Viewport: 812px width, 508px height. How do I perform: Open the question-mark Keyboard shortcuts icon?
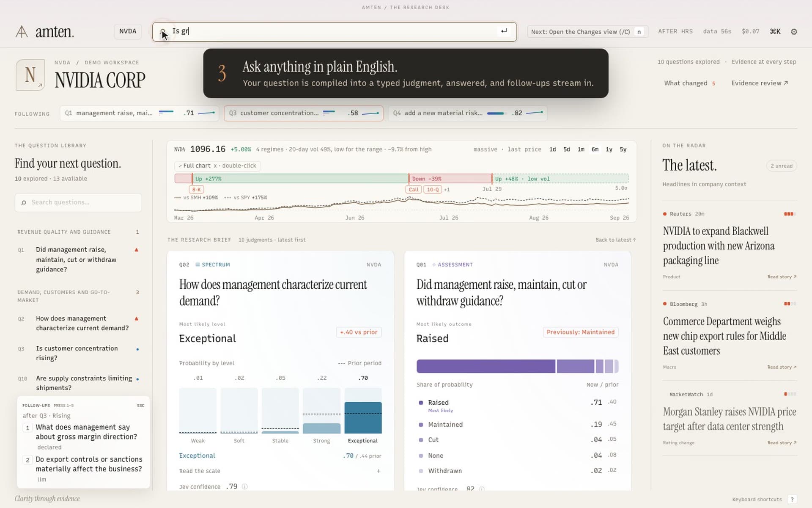point(792,500)
